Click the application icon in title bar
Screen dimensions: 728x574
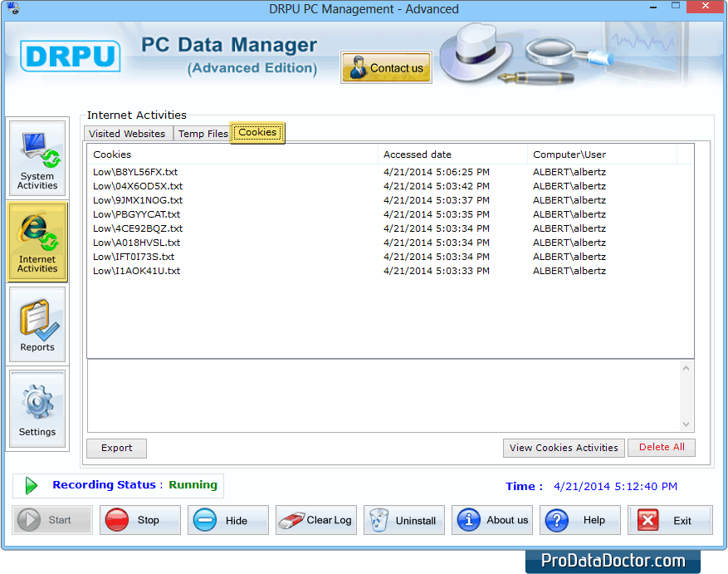[x=13, y=8]
